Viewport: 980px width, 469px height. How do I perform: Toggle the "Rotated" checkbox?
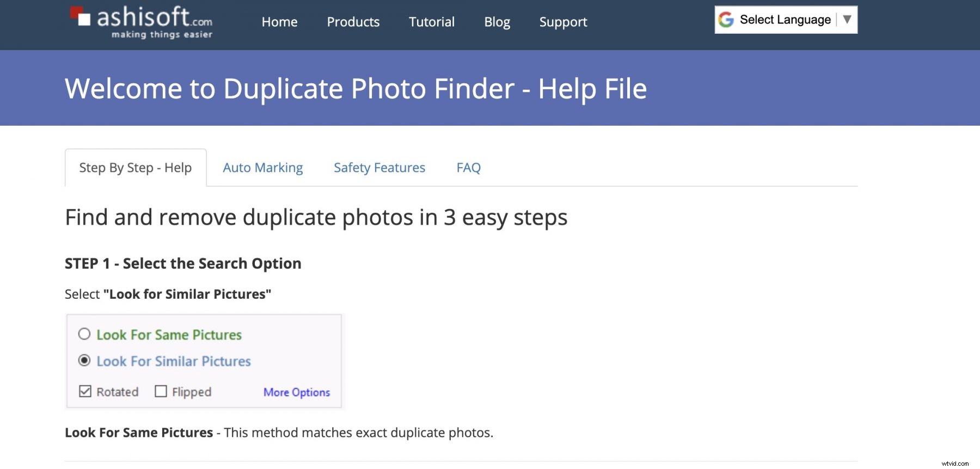click(84, 391)
